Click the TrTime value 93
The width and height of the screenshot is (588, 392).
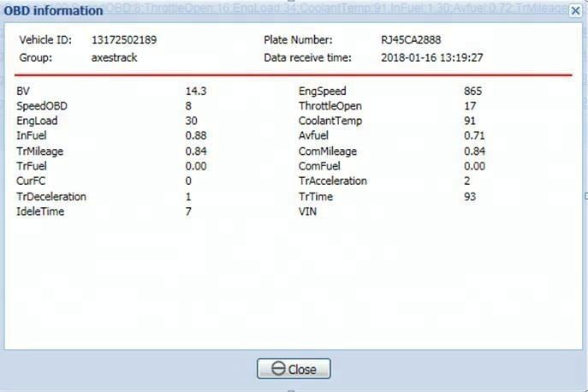(470, 197)
